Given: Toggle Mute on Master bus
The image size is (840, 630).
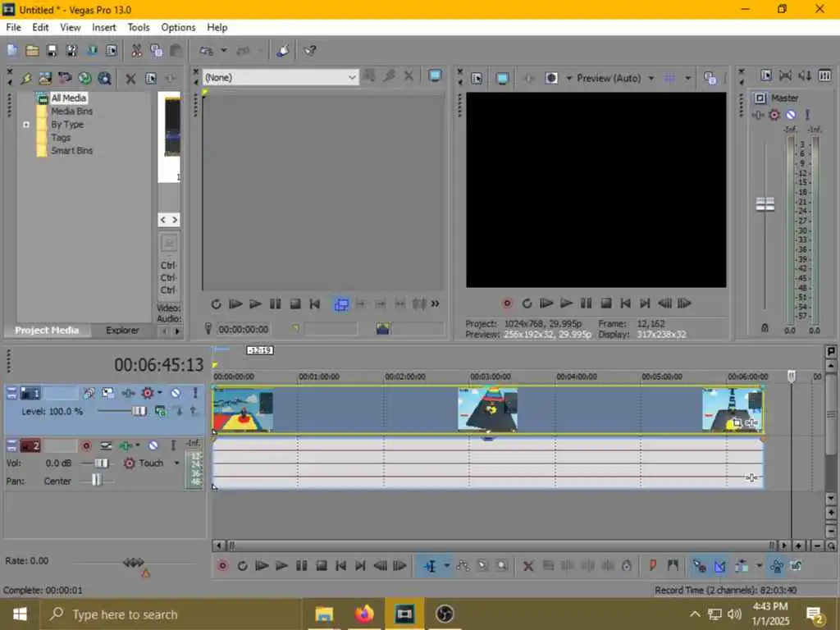Looking at the screenshot, I should pyautogui.click(x=791, y=115).
